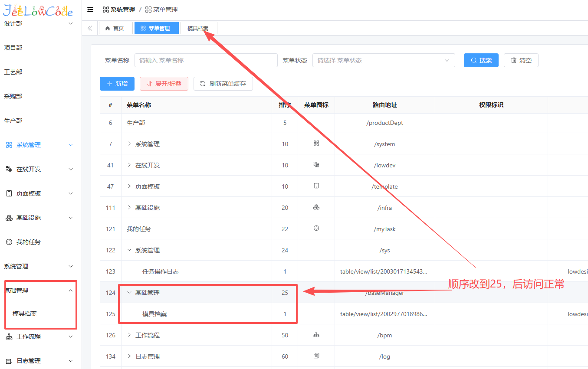Image resolution: width=588 pixels, height=369 pixels.
Task: Click the menu icon in 在线开发 row
Action: [316, 165]
